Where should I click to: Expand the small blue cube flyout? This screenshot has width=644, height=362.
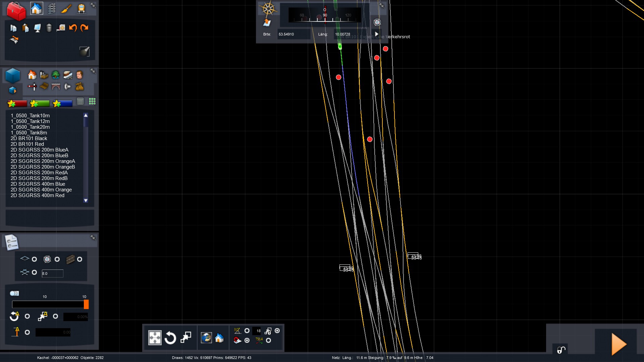click(12, 90)
